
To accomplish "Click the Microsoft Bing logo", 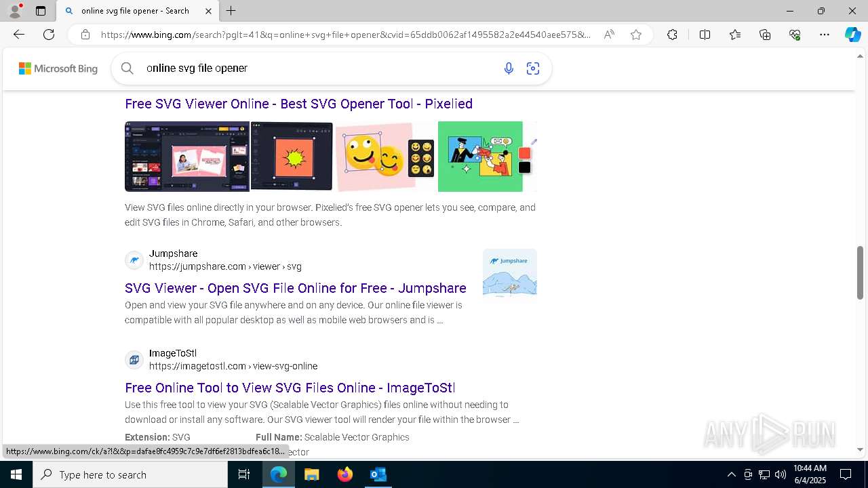I will click(x=58, y=68).
